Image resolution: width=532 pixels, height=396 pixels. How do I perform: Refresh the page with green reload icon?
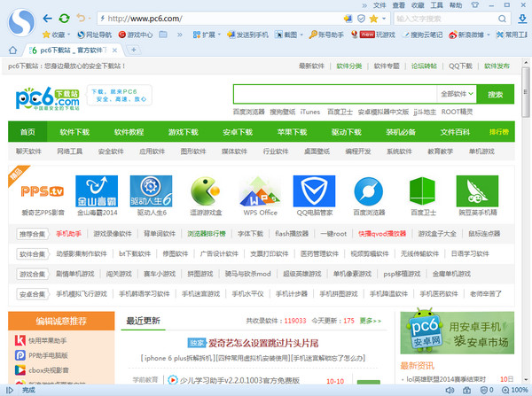(64, 19)
